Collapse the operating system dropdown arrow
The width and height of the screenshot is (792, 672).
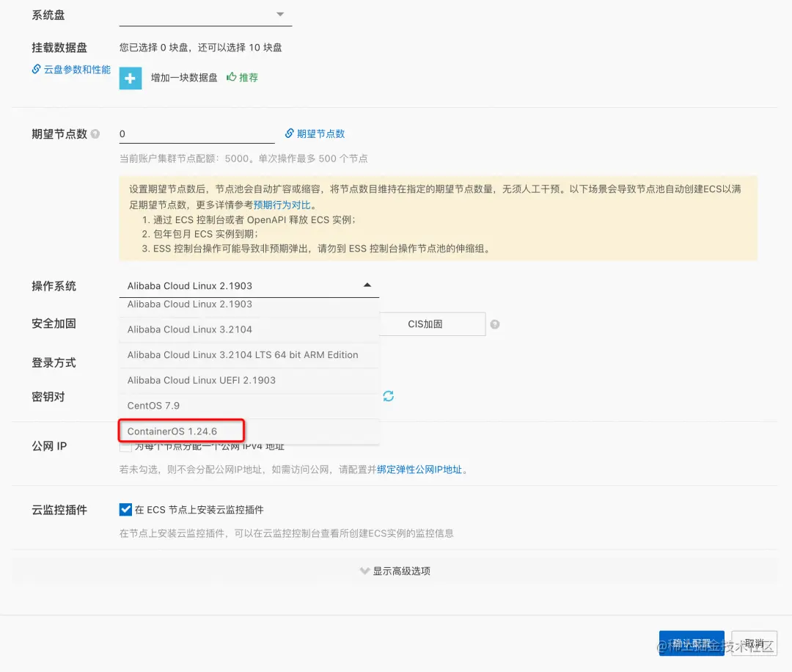tap(367, 285)
